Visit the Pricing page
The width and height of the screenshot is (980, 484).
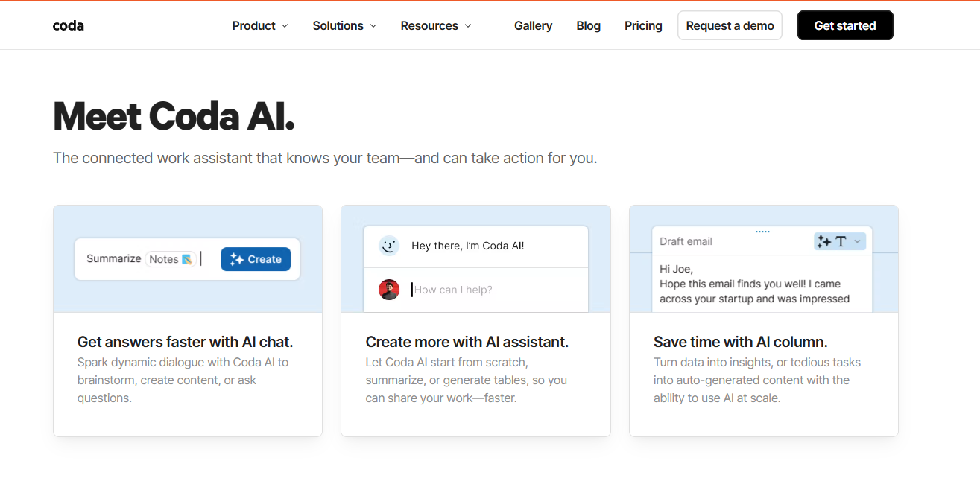tap(643, 25)
